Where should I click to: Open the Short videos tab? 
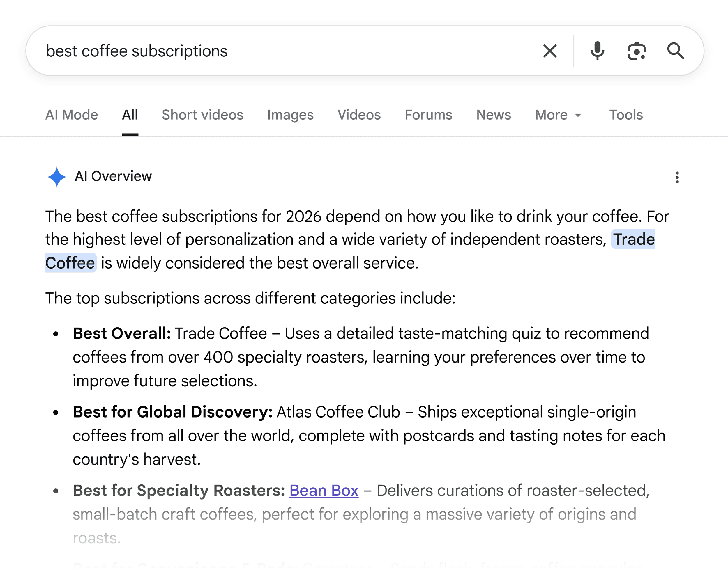(202, 115)
